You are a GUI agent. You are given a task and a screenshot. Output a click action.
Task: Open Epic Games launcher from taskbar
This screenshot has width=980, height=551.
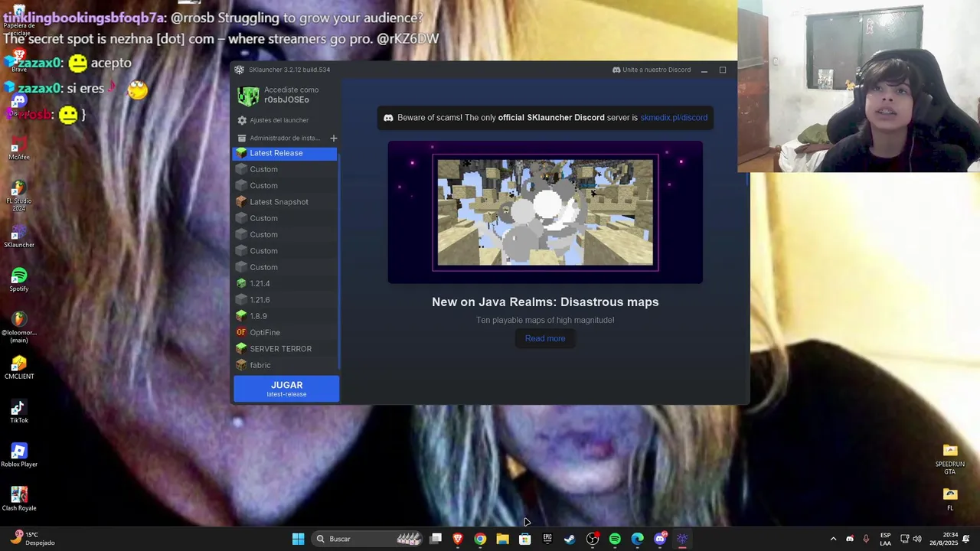(x=547, y=539)
